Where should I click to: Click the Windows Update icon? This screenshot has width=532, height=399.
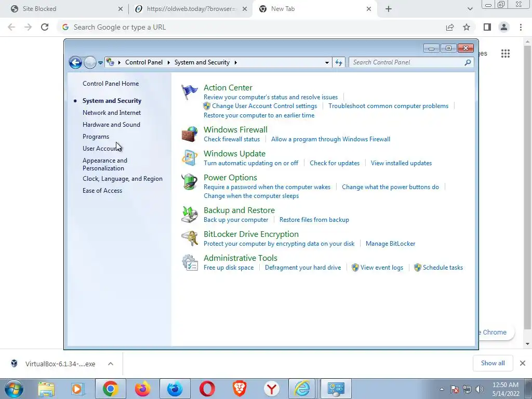pos(189,158)
